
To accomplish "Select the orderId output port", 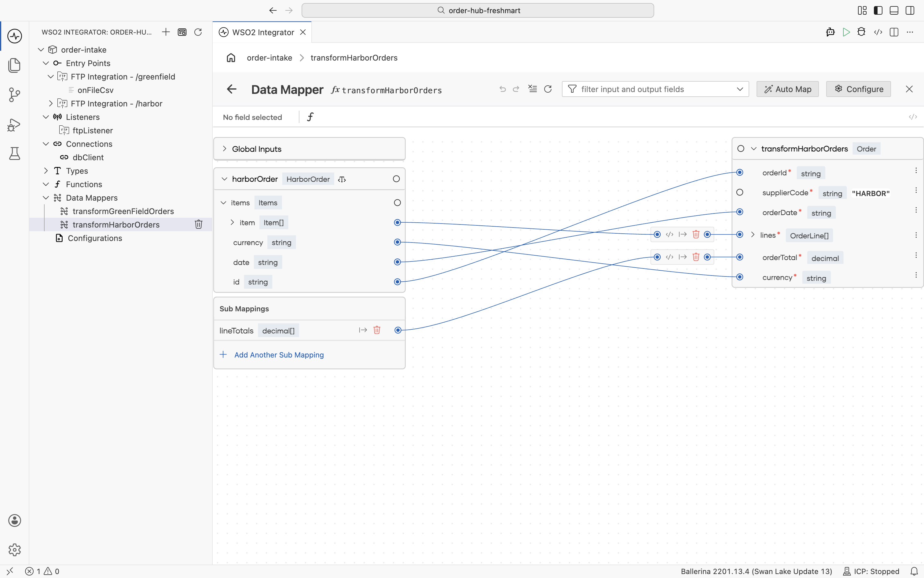I will 739,172.
